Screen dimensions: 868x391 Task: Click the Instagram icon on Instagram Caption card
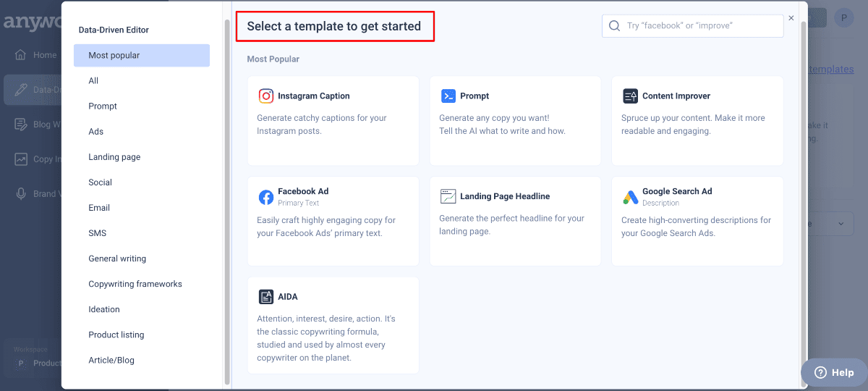[266, 96]
